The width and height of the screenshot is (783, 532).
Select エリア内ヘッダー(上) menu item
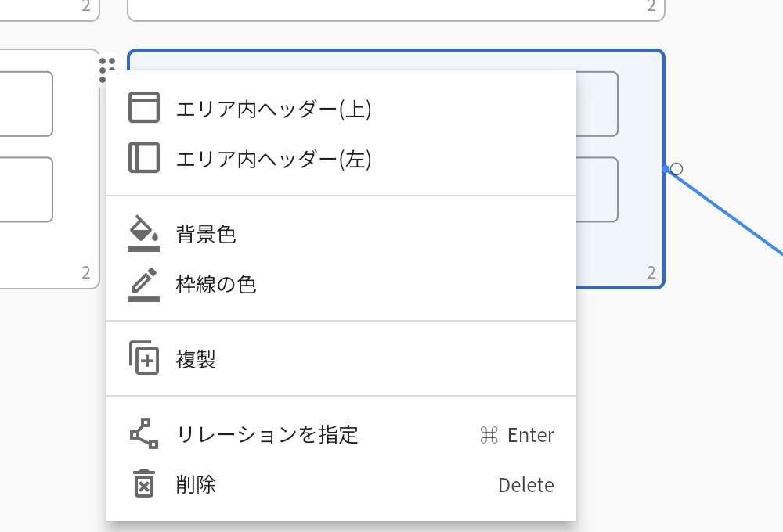tap(341, 108)
